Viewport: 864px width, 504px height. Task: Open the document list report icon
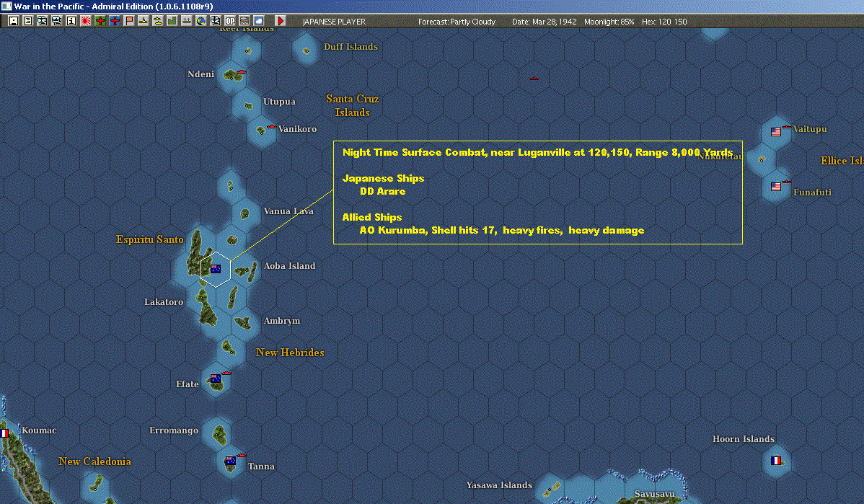click(x=28, y=21)
